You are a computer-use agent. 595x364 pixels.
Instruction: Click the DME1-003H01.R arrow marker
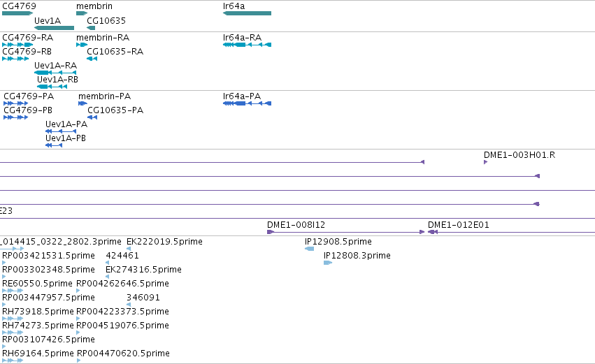click(x=486, y=162)
